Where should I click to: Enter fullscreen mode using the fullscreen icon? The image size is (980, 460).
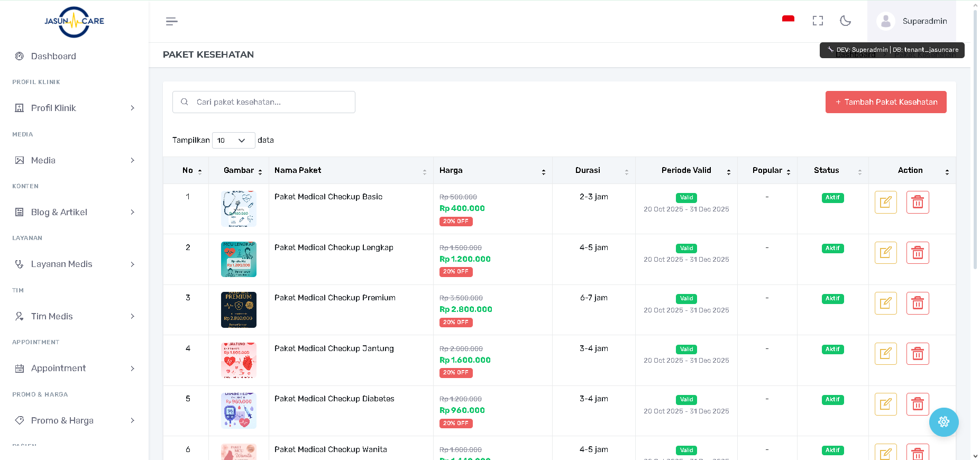coord(818,21)
